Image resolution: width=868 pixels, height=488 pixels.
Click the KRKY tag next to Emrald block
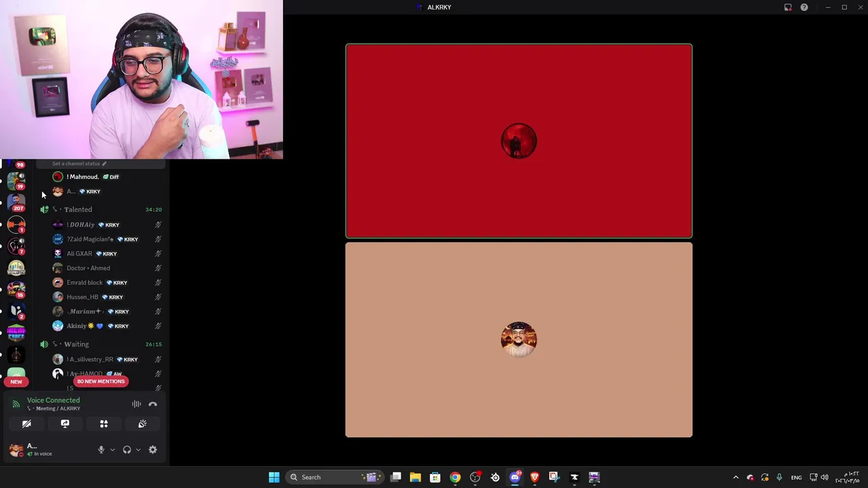coord(117,283)
